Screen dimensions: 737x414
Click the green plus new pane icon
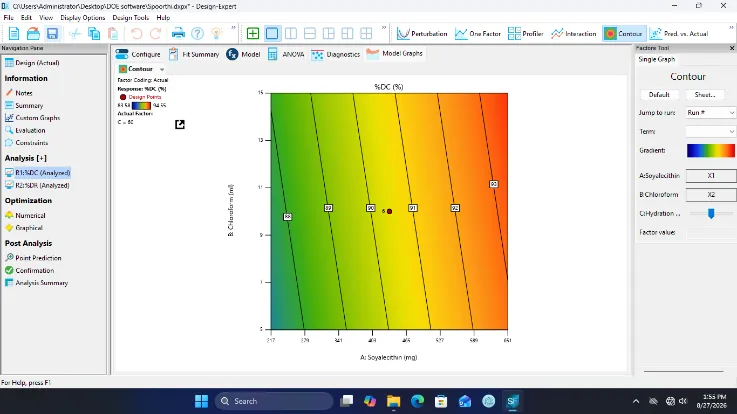(x=253, y=33)
